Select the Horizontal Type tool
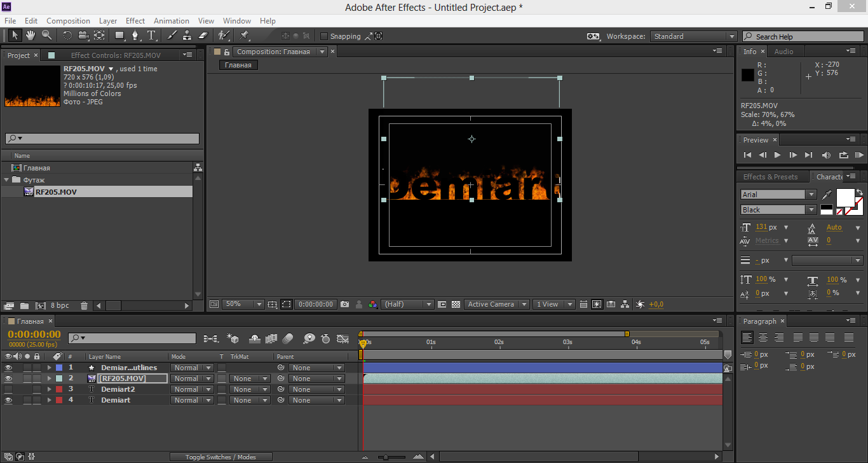Screen dimensions: 868x463 [151, 36]
